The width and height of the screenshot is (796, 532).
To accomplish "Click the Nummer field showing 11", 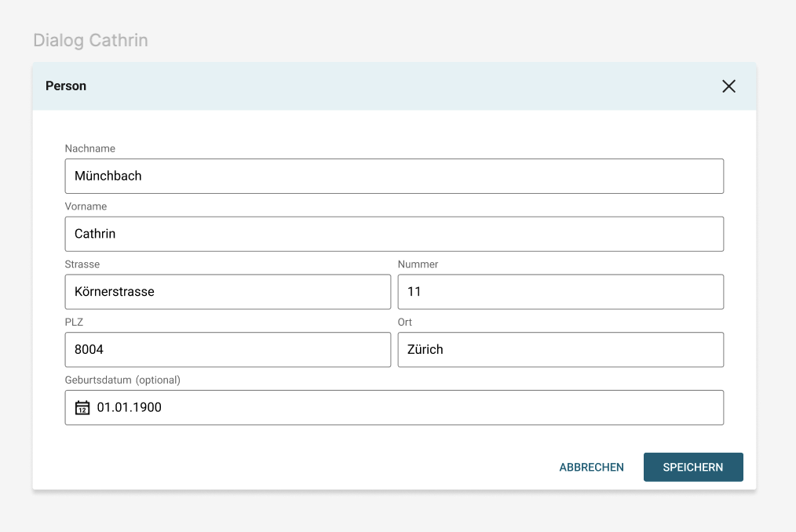I will 560,292.
